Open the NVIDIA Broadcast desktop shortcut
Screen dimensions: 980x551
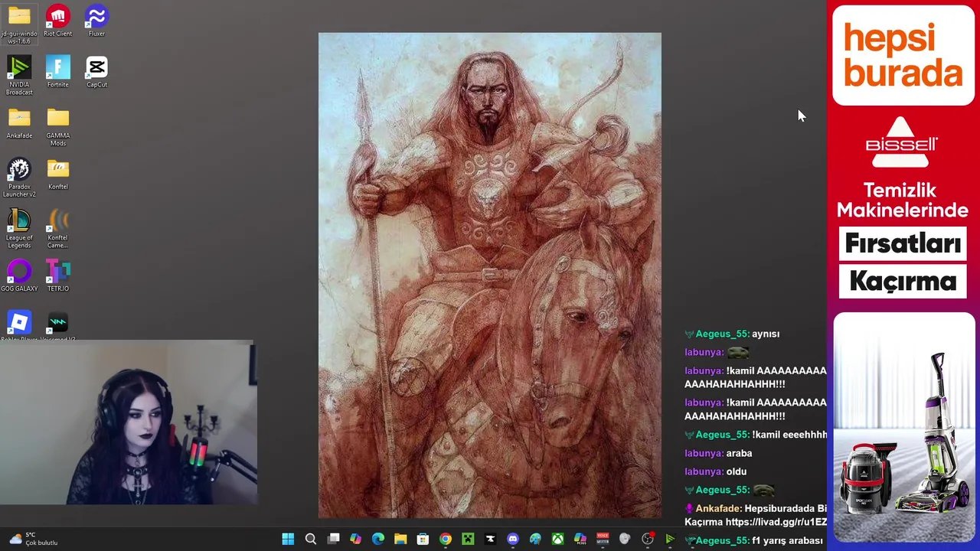click(19, 76)
